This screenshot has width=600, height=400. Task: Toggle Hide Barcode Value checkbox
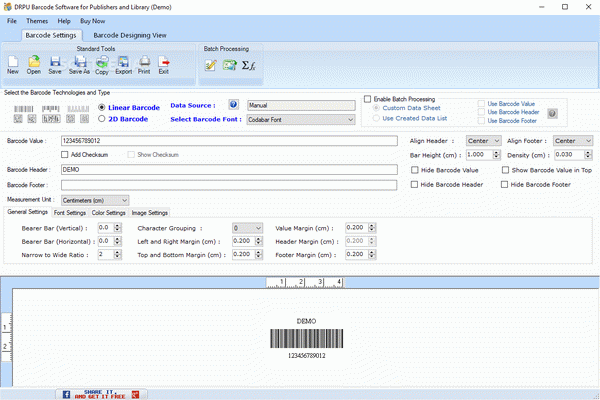[x=415, y=170]
